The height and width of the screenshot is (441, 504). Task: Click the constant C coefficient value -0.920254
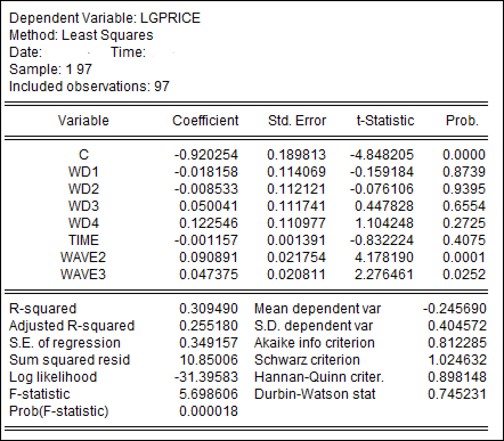coord(206,154)
